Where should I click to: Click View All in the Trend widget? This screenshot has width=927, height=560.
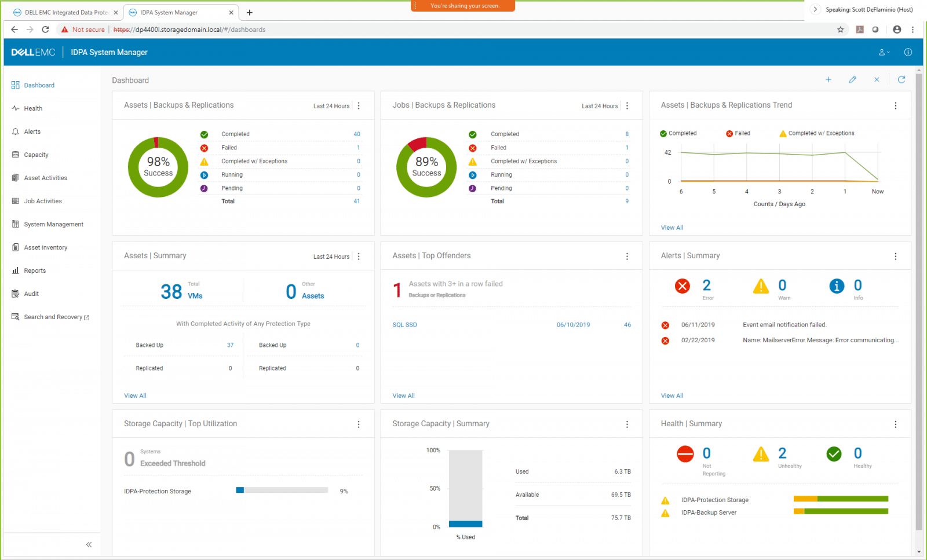[x=672, y=228]
